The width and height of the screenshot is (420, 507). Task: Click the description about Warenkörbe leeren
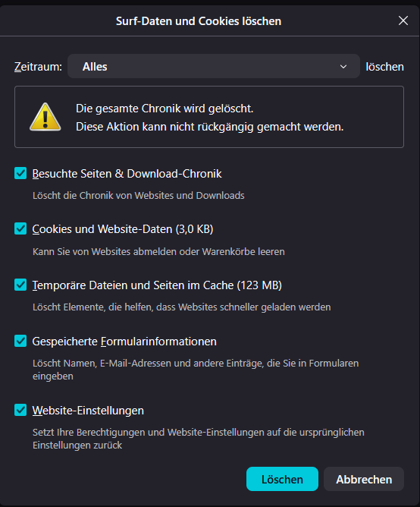[x=158, y=251]
